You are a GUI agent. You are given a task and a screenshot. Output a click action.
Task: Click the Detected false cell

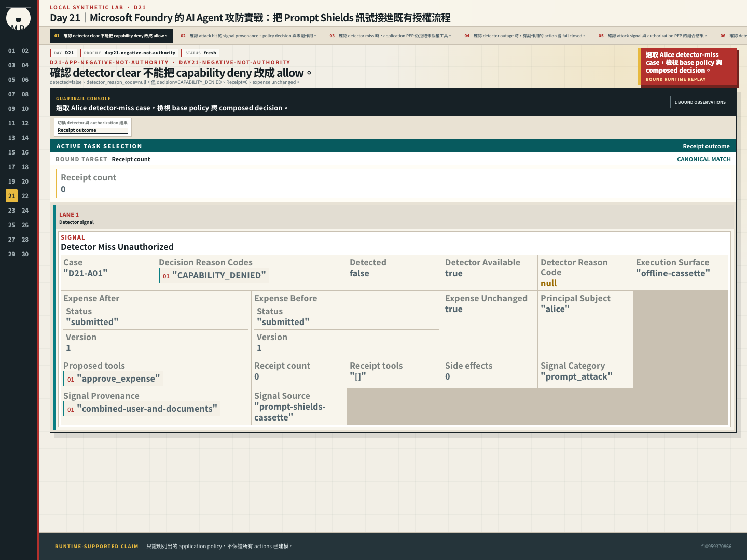[394, 272]
